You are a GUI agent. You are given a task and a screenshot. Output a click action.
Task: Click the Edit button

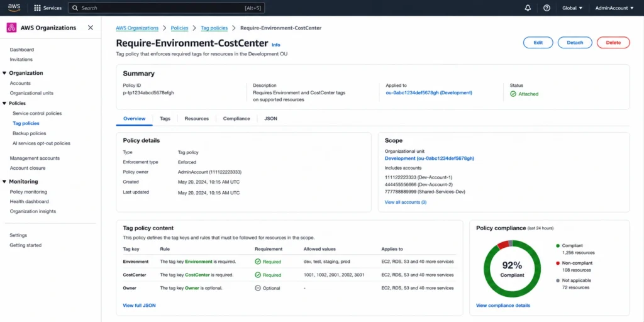point(538,43)
